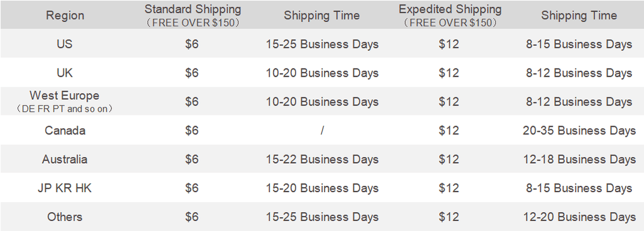Click JP KR HK 15-20 Business Days cell
The height and width of the screenshot is (231, 644).
click(323, 188)
